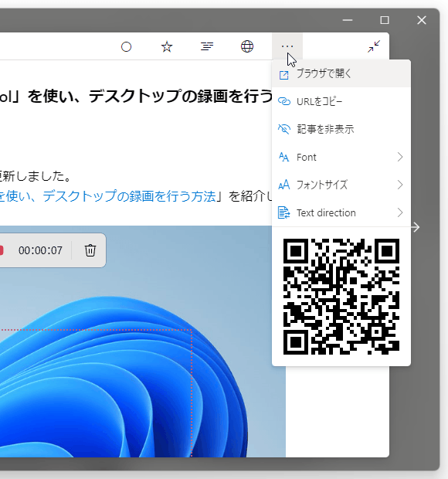This screenshot has width=448, height=479.
Task: Open the フォントサイズ submenu
Action: click(x=341, y=185)
